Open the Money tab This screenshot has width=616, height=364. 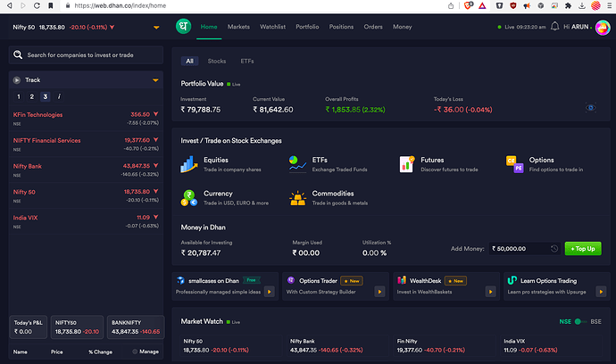tap(403, 27)
